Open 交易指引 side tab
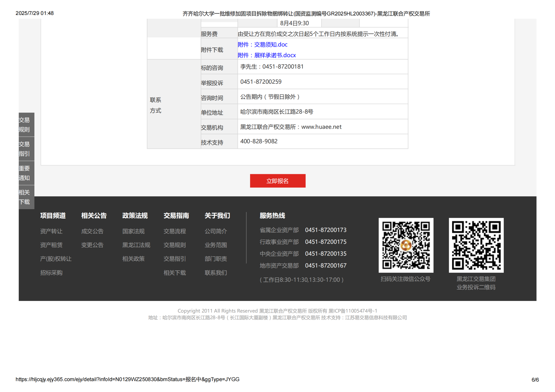Image resolution: width=555 pixels, height=392 pixels. (x=26, y=149)
